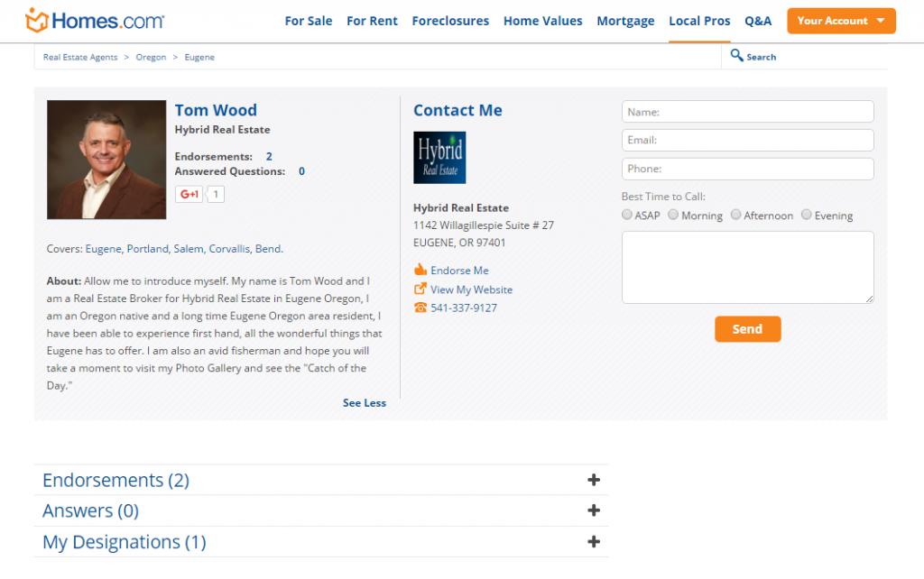Click the Search label link
Image resolution: width=924 pixels, height=579 pixels.
[762, 57]
